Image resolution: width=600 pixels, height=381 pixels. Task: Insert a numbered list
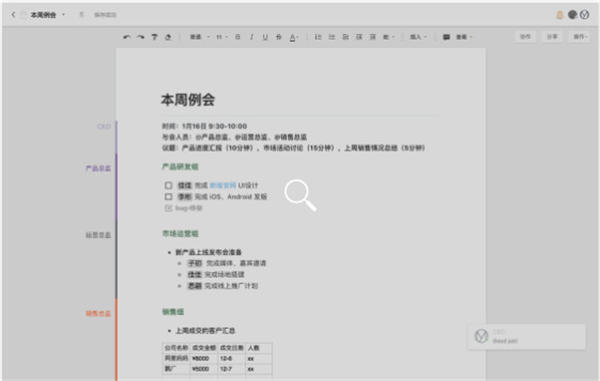coord(318,37)
